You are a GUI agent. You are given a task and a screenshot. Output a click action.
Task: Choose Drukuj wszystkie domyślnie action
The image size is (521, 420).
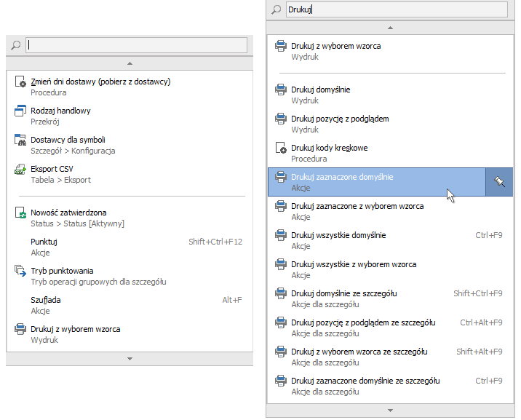point(338,236)
